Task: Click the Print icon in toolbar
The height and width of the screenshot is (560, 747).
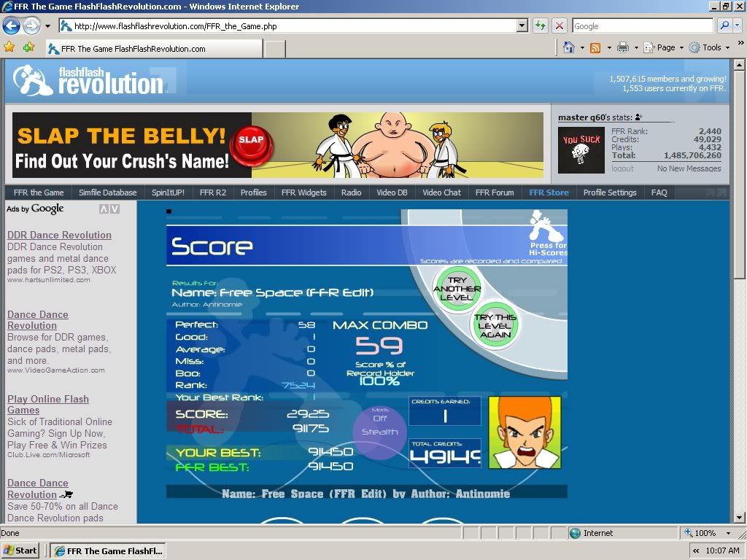Action: (x=623, y=47)
